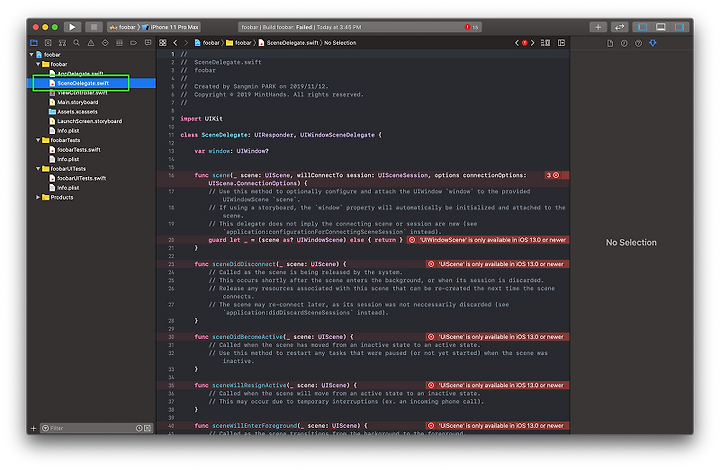
Task: Click UIScene error on sceneDidDisconnect line
Action: pos(497,264)
